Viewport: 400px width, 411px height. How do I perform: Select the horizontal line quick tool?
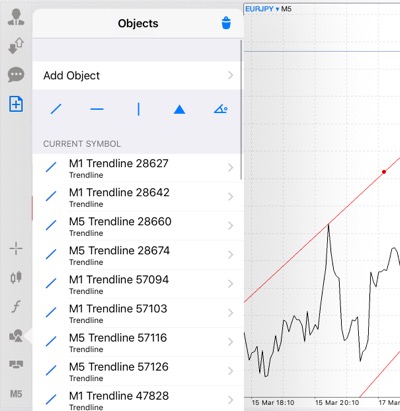[x=97, y=109]
